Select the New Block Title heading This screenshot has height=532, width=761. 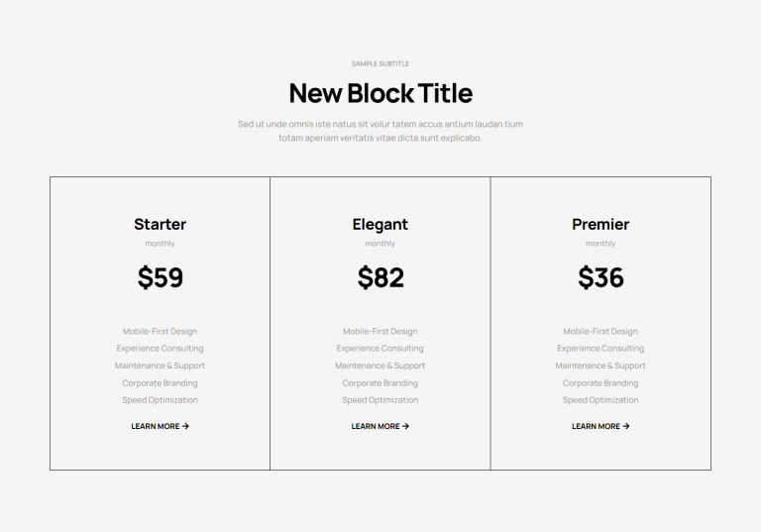(x=380, y=93)
